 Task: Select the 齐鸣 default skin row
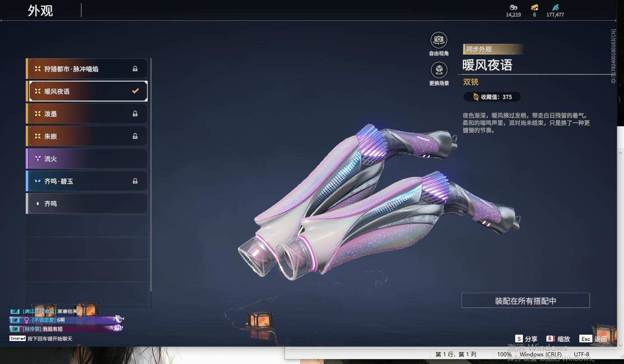coord(87,204)
